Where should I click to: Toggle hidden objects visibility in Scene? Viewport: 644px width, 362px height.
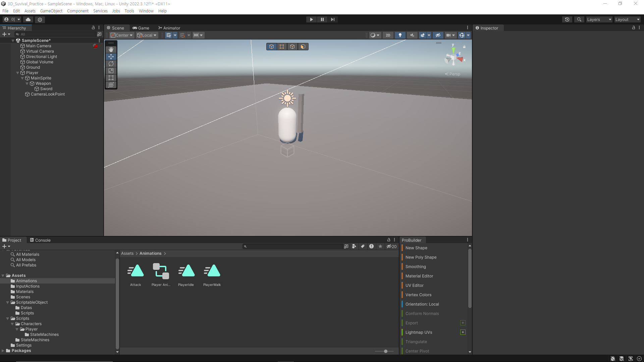[438, 35]
